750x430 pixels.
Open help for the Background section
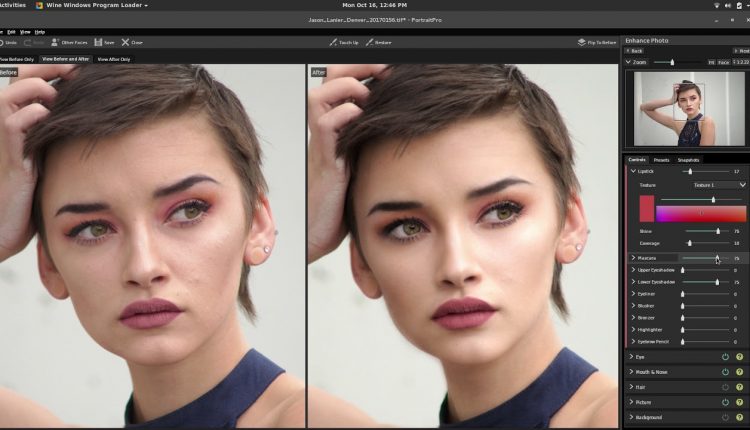pyautogui.click(x=739, y=418)
